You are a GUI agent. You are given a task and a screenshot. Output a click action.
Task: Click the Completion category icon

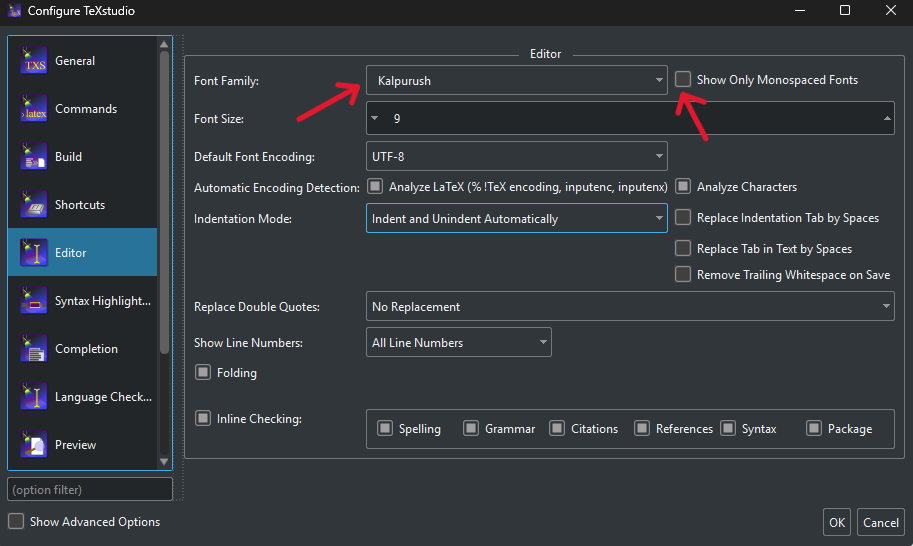34,349
